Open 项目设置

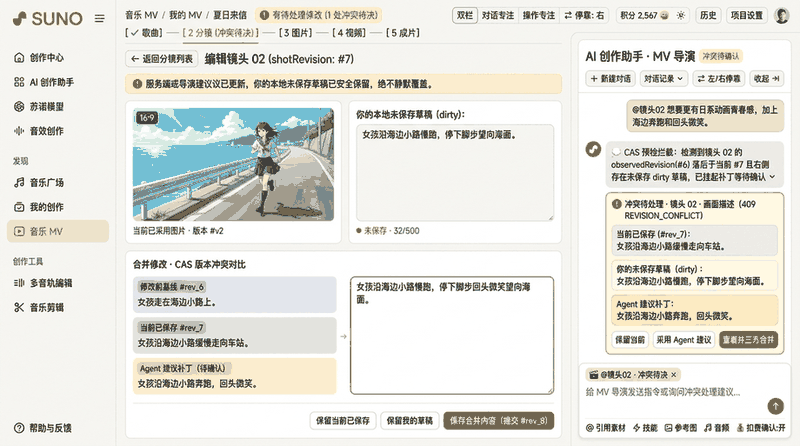click(x=746, y=15)
